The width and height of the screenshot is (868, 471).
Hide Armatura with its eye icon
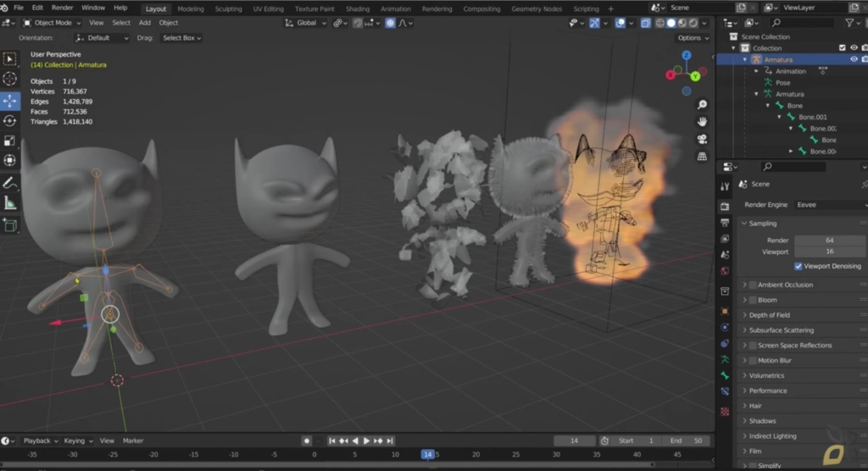854,59
